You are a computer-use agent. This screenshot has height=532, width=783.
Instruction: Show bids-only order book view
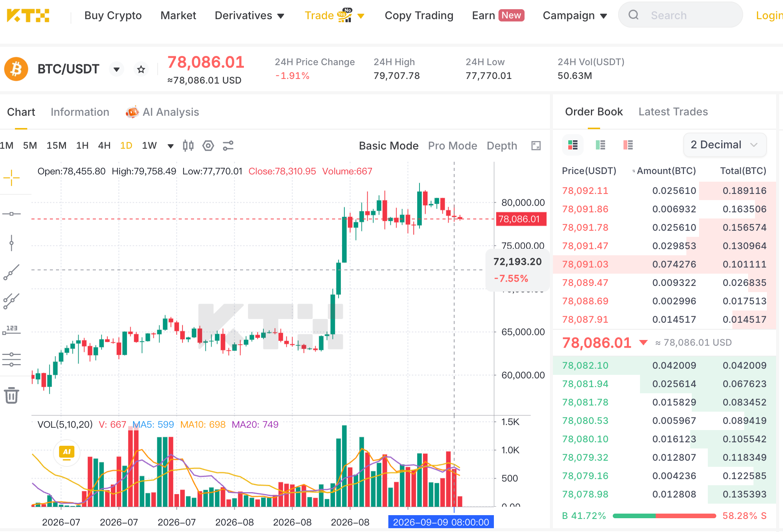[x=600, y=145]
